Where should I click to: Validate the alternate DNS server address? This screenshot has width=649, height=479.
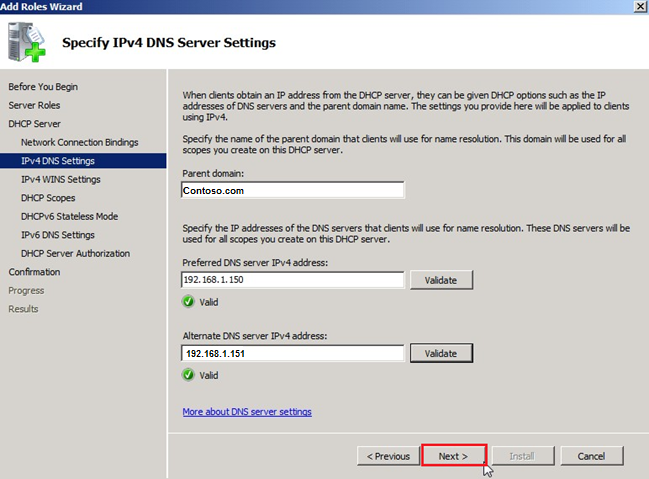tap(441, 353)
